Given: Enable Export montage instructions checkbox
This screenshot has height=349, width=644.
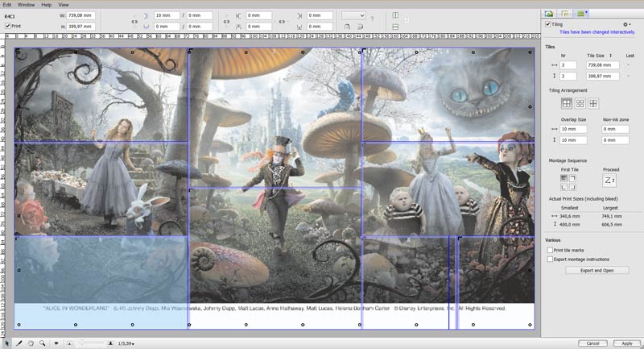Looking at the screenshot, I should tap(550, 260).
